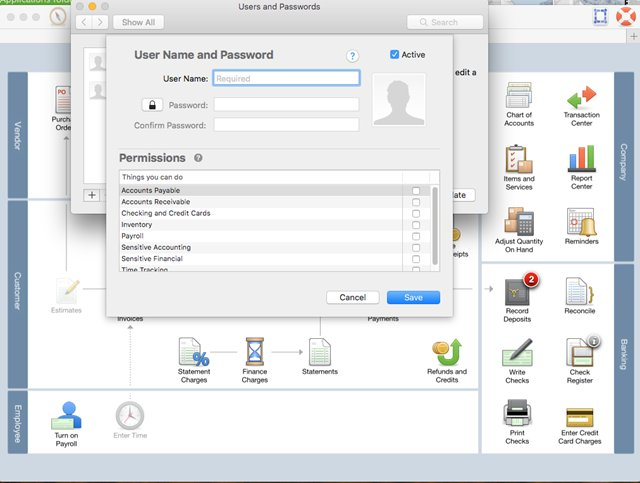Open Refunds and Credits
Image resolution: width=640 pixels, height=483 pixels.
(x=447, y=361)
